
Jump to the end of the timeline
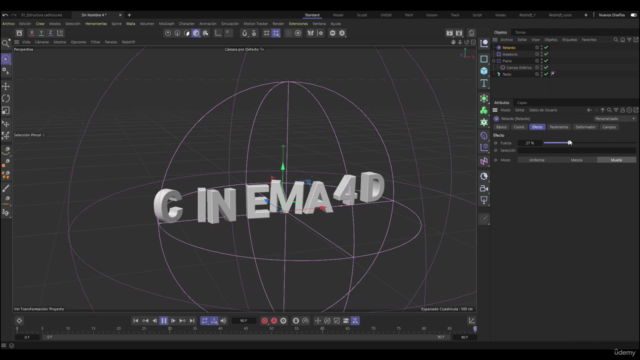(x=192, y=321)
